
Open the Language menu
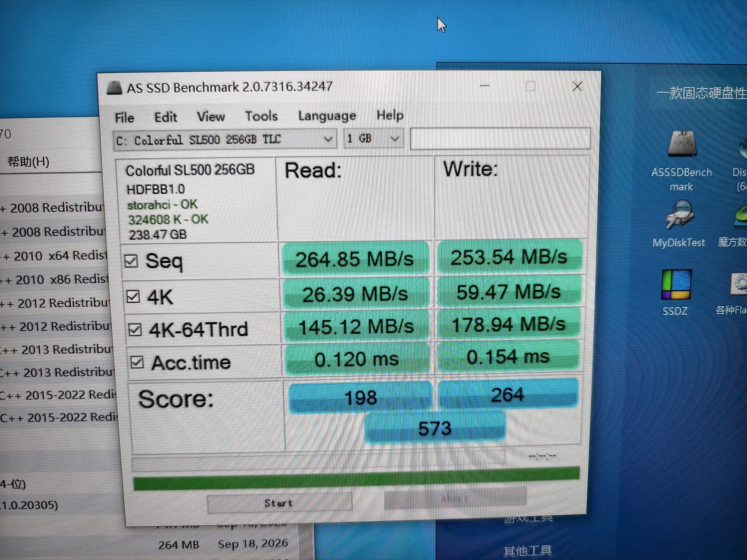point(327,116)
